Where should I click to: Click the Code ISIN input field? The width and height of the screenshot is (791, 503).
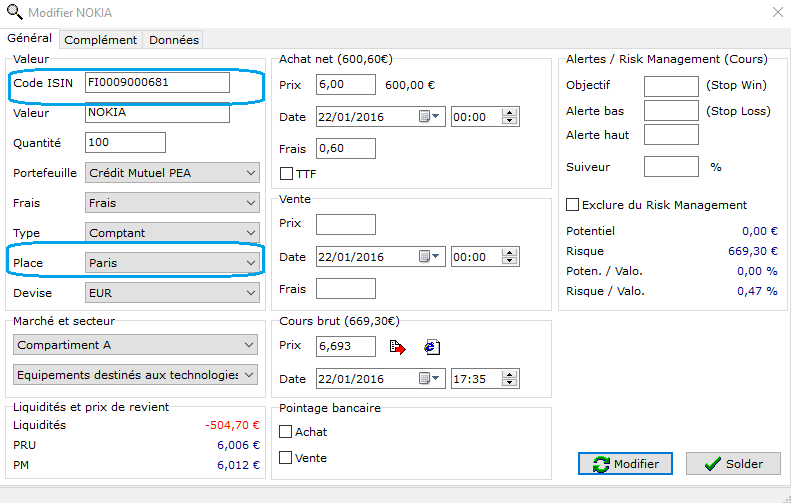pyautogui.click(x=157, y=83)
